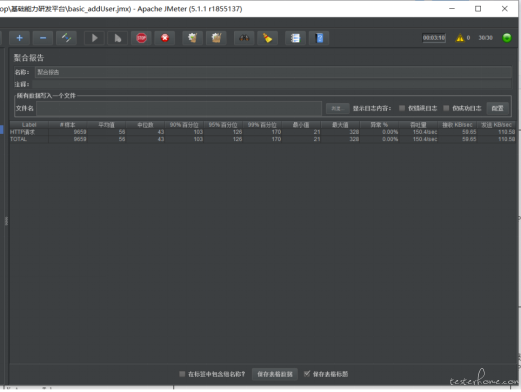Enable the 仅错误日志 errors-only checkbox
The height and width of the screenshot is (392, 521).
coord(402,108)
